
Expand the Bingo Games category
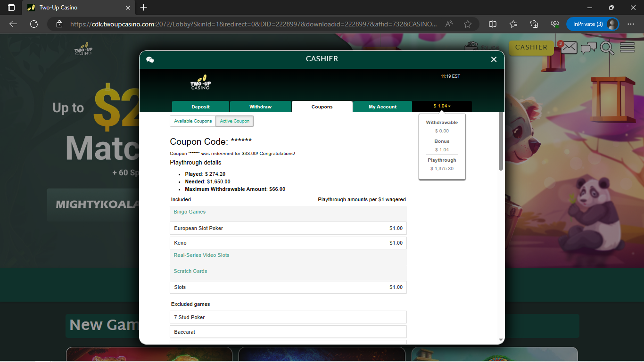190,212
